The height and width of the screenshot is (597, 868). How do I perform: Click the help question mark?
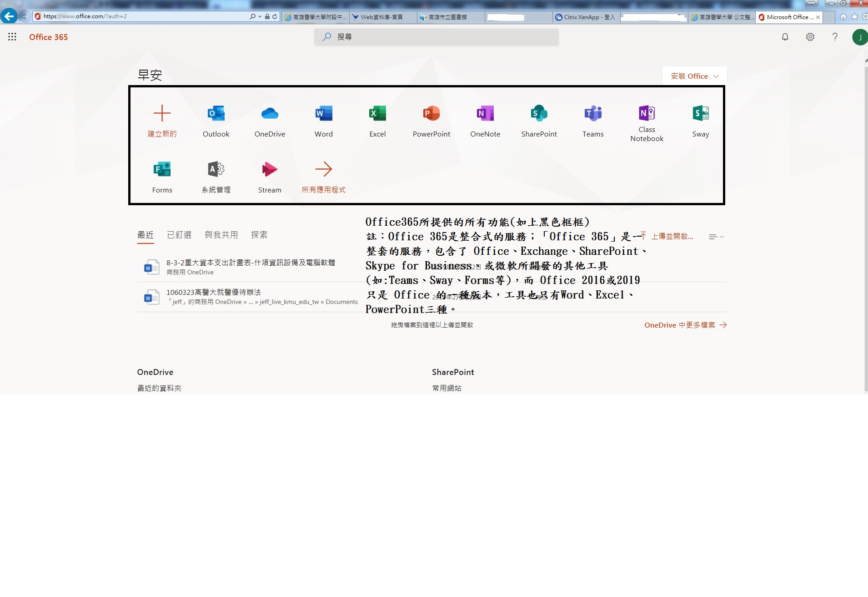pyautogui.click(x=835, y=37)
